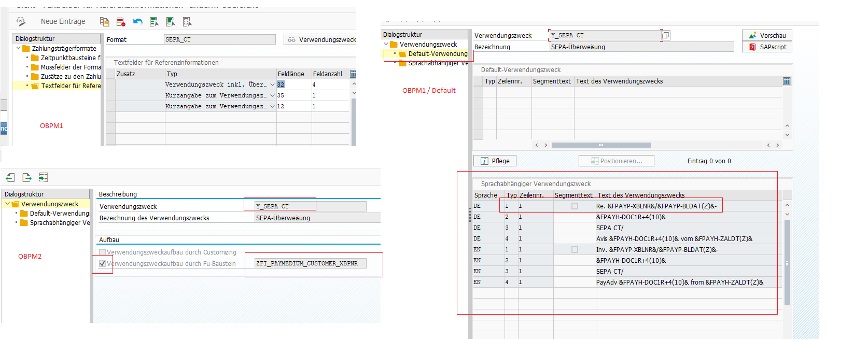868x339 pixels.
Task: Click the Feldlänge field containing 35
Action: click(x=293, y=96)
